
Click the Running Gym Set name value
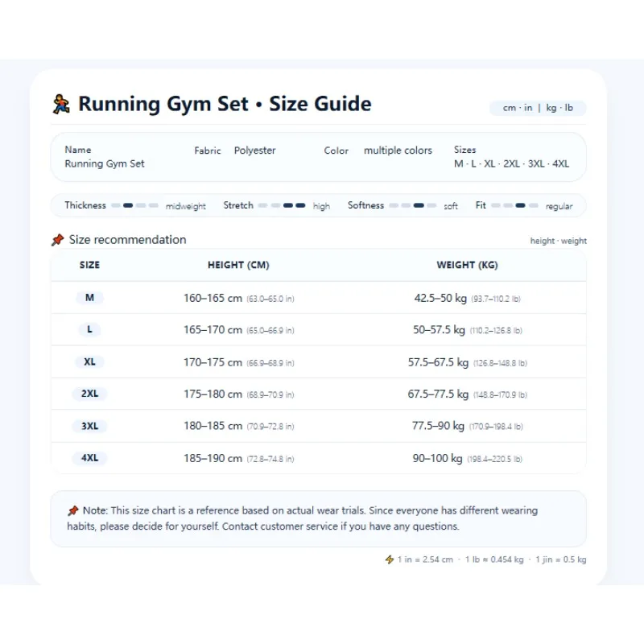click(x=105, y=163)
